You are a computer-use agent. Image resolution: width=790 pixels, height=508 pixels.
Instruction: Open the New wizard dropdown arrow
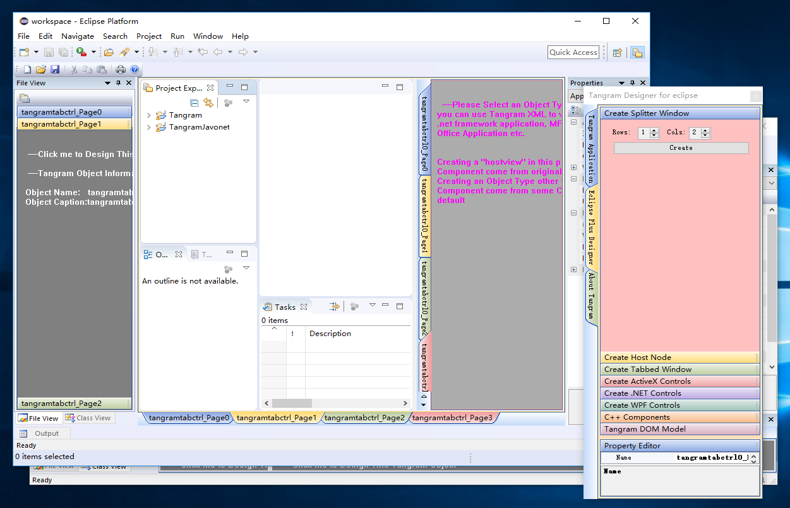36,52
